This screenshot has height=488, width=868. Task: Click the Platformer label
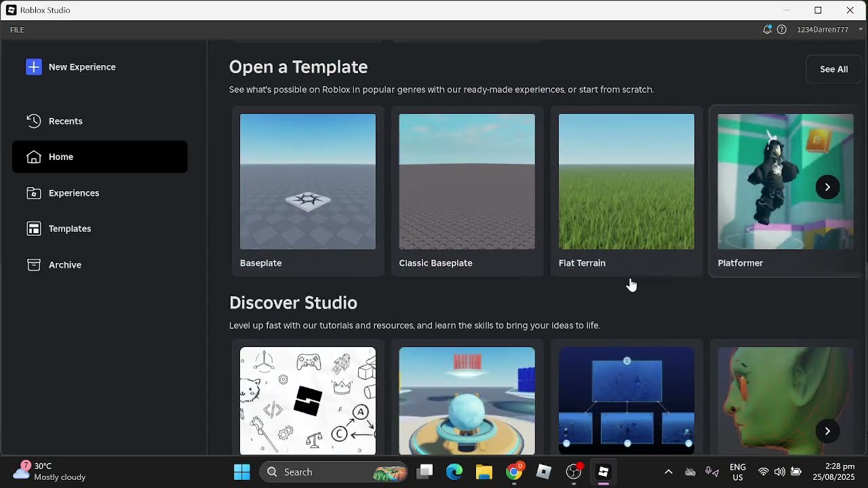[741, 263]
